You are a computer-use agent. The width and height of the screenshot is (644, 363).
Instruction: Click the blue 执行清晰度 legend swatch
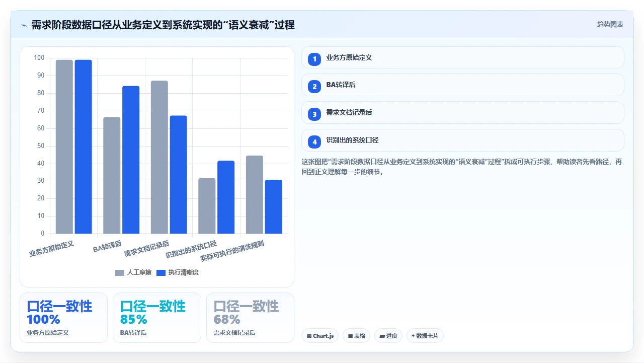161,272
